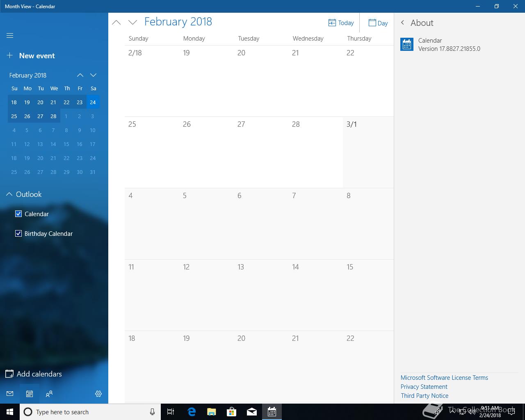Select the day cell numbered 14

coord(315,295)
